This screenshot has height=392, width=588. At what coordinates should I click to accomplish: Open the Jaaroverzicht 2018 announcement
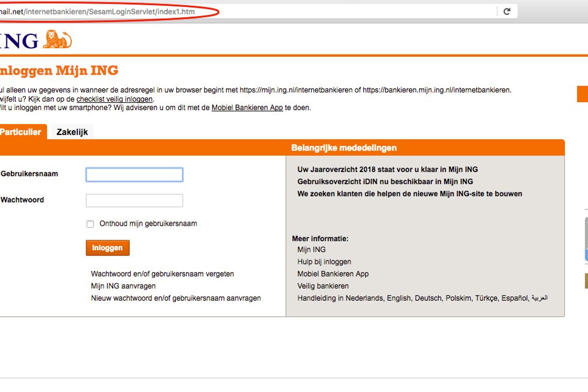pyautogui.click(x=387, y=170)
